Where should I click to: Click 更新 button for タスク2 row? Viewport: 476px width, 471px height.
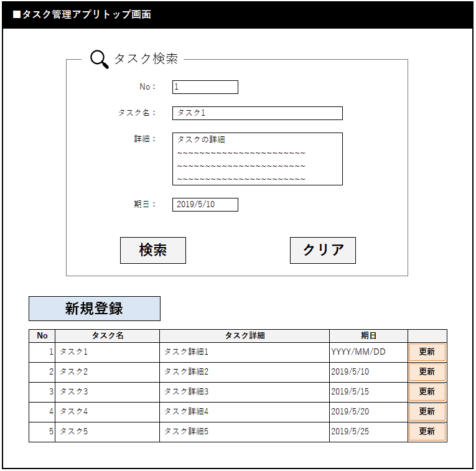427,372
